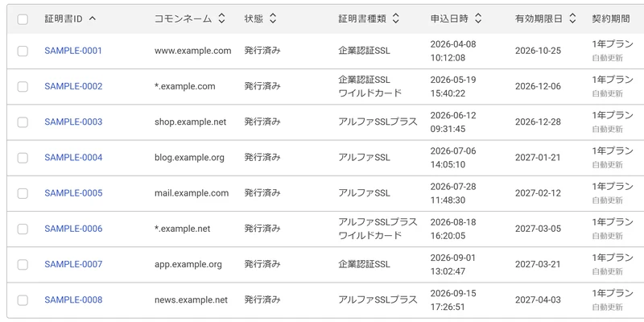The image size is (644, 322).
Task: Click 自動更新 label in SAMPLE-0008 row
Action: pyautogui.click(x=608, y=308)
